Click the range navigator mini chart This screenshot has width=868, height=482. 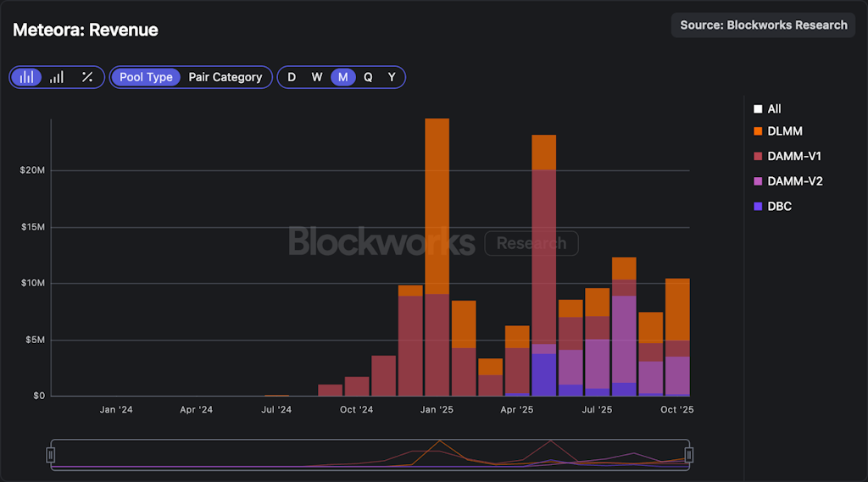point(370,456)
